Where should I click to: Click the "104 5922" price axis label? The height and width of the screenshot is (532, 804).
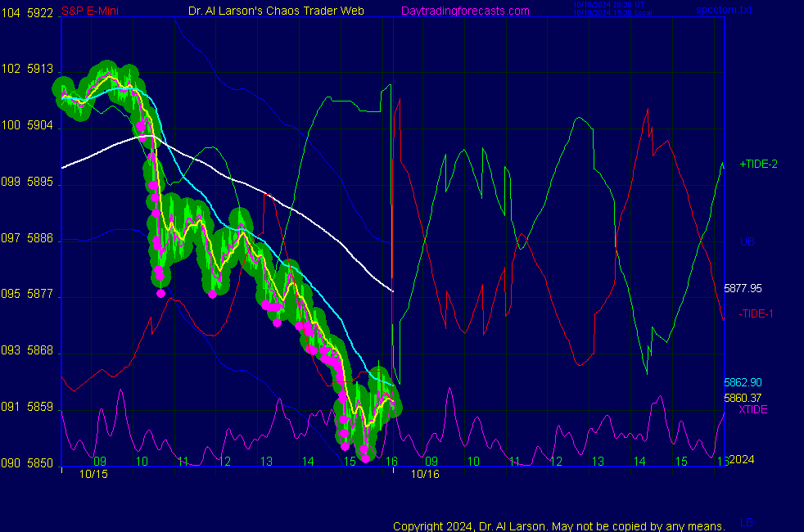(x=27, y=13)
